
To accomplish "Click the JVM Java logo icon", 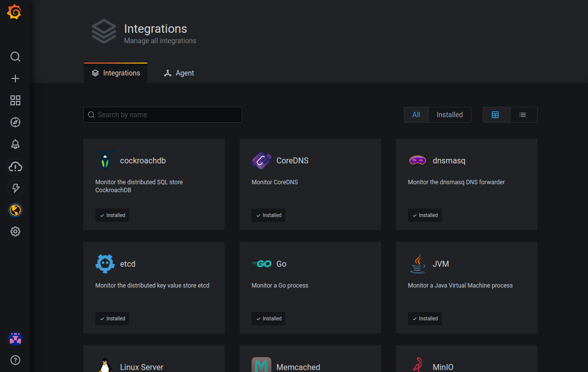I will 417,264.
